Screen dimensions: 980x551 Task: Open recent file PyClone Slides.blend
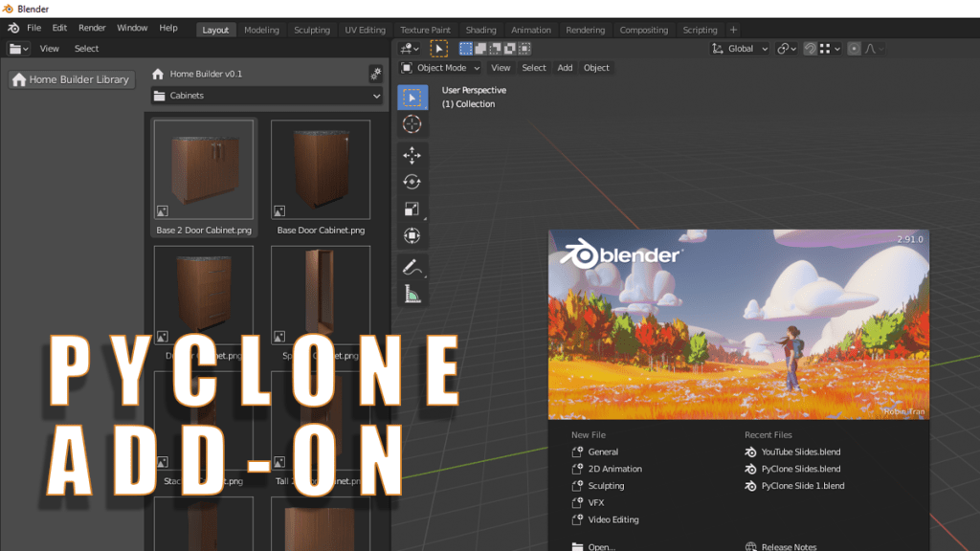point(800,469)
